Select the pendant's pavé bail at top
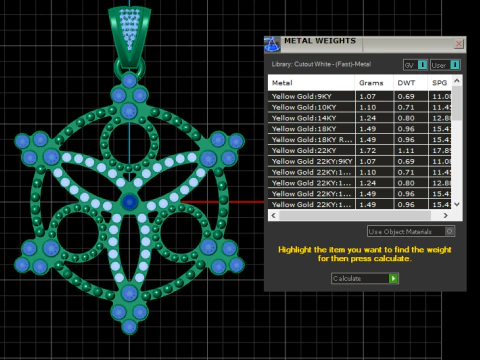 [x=130, y=37]
